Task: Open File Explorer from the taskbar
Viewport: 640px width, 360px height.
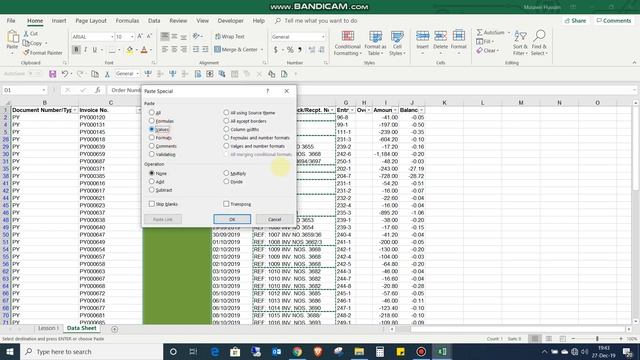Action: (x=359, y=351)
